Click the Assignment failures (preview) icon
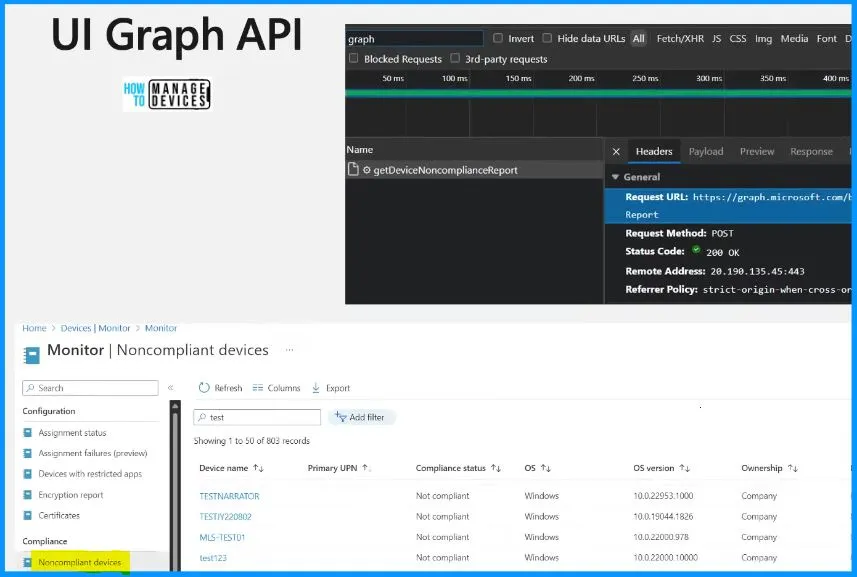857x577 pixels. point(27,454)
